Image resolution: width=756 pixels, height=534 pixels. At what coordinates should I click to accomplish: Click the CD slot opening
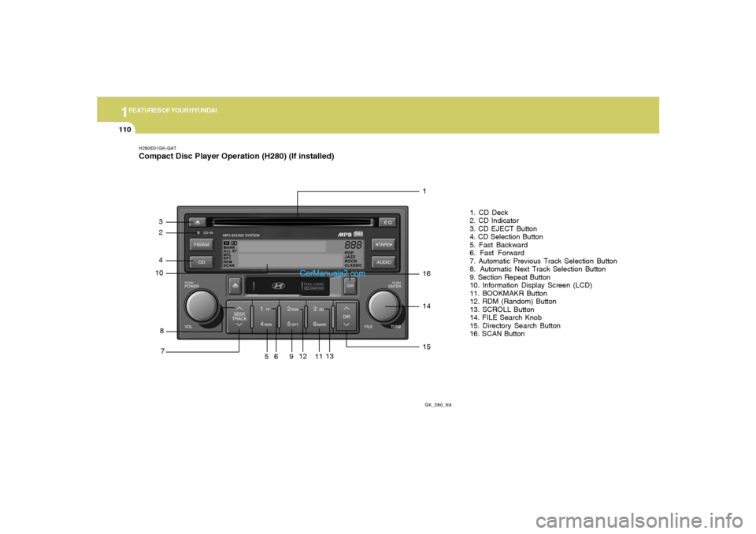tap(293, 222)
